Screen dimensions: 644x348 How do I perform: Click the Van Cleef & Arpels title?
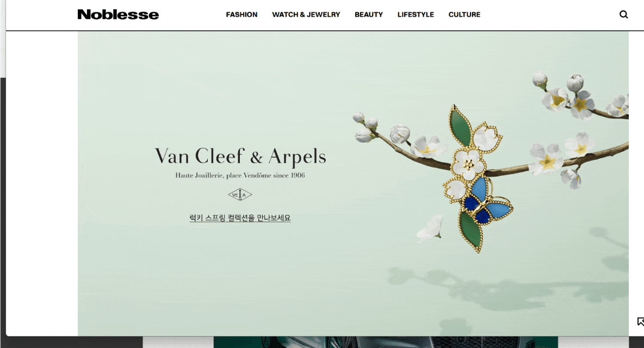click(x=240, y=157)
